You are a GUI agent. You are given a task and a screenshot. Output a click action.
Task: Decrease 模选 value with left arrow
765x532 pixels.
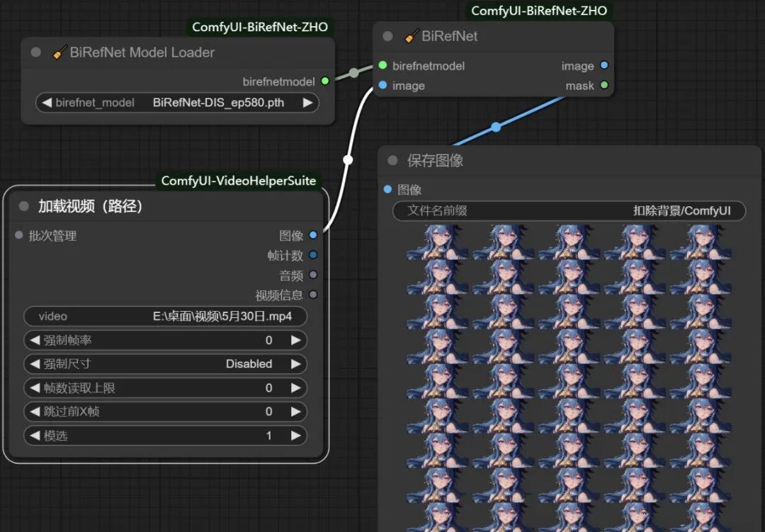point(35,436)
